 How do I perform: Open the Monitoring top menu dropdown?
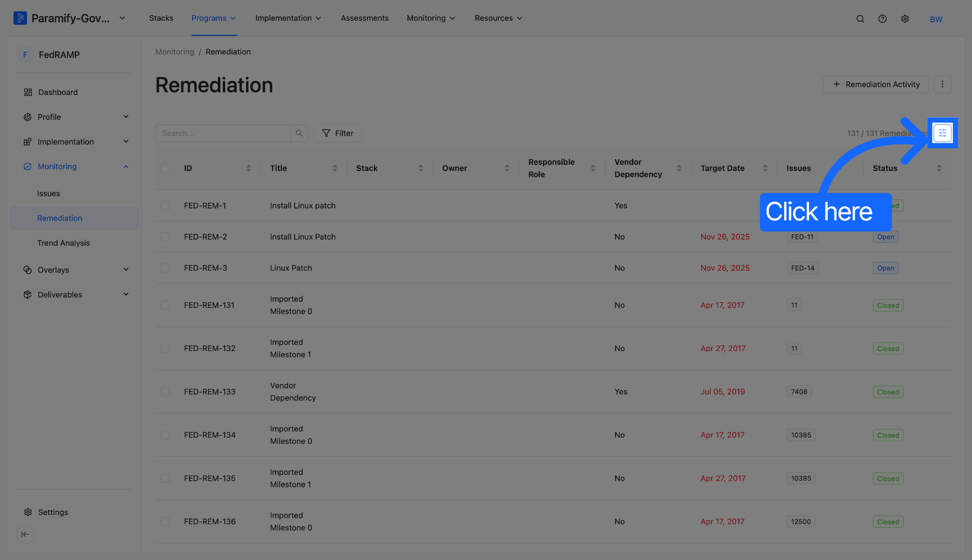pyautogui.click(x=431, y=18)
